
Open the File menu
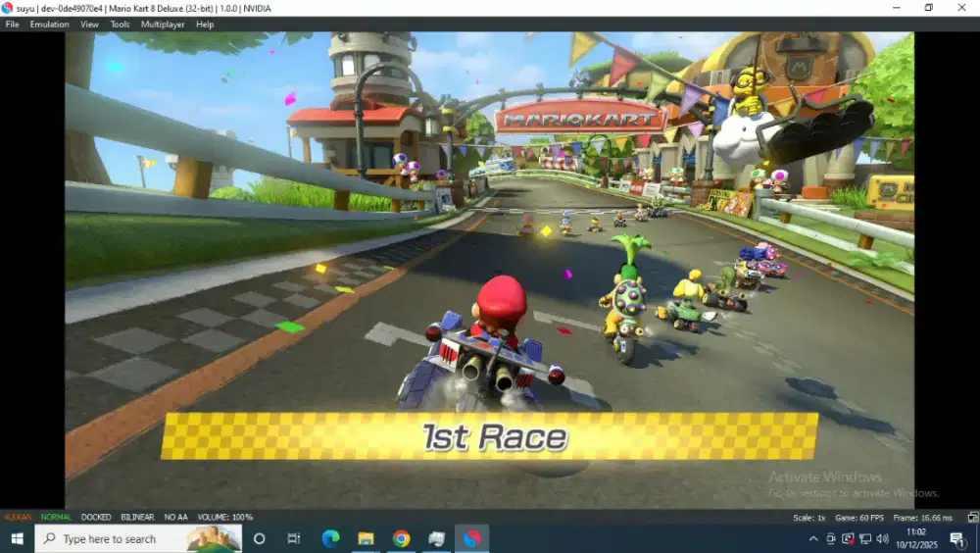coord(12,25)
